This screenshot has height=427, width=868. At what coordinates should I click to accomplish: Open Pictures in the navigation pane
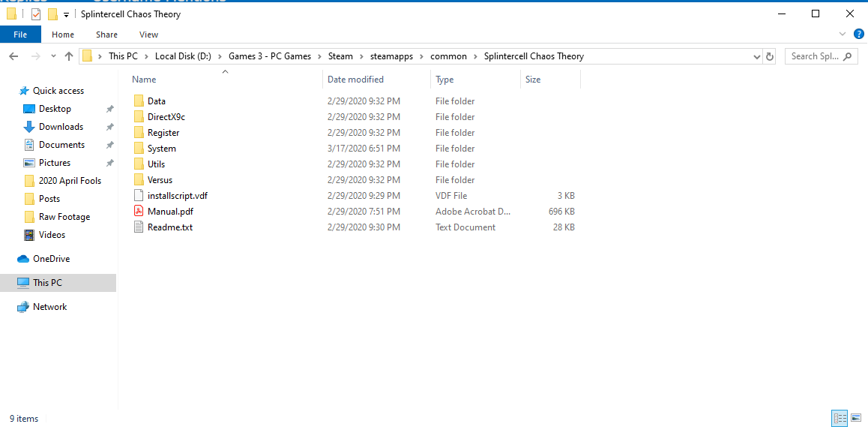54,163
